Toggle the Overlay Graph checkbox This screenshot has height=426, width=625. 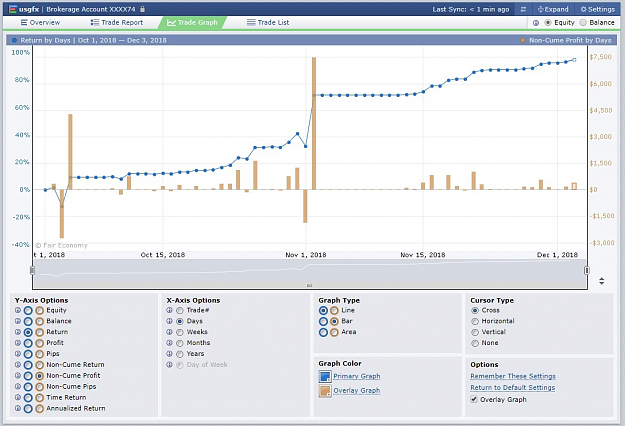pyautogui.click(x=474, y=399)
